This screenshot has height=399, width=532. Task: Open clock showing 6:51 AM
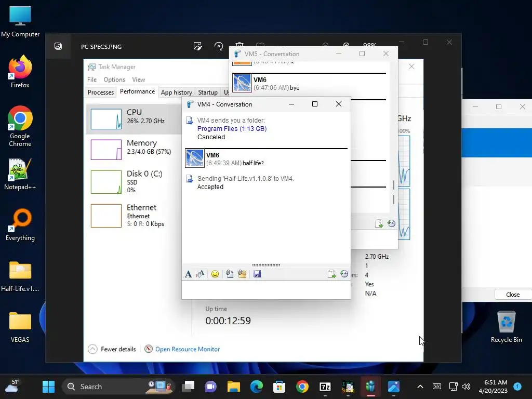(x=493, y=387)
